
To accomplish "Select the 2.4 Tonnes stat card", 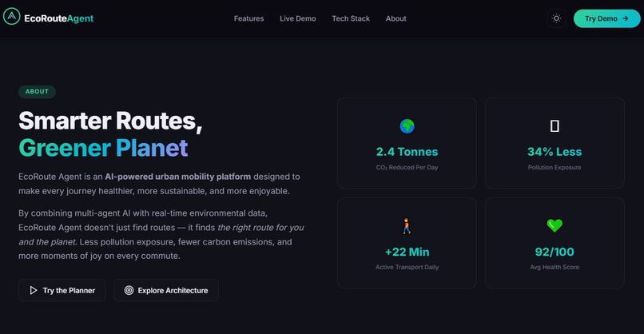I will [x=407, y=143].
